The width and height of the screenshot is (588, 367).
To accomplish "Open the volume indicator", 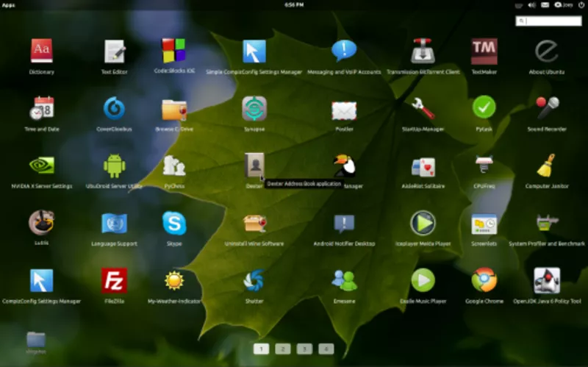I will (x=531, y=5).
